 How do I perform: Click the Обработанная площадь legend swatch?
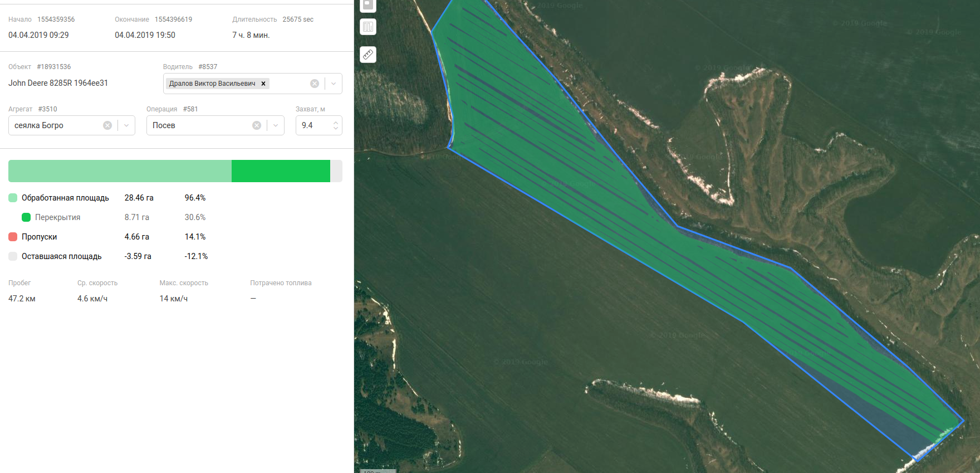pos(13,198)
